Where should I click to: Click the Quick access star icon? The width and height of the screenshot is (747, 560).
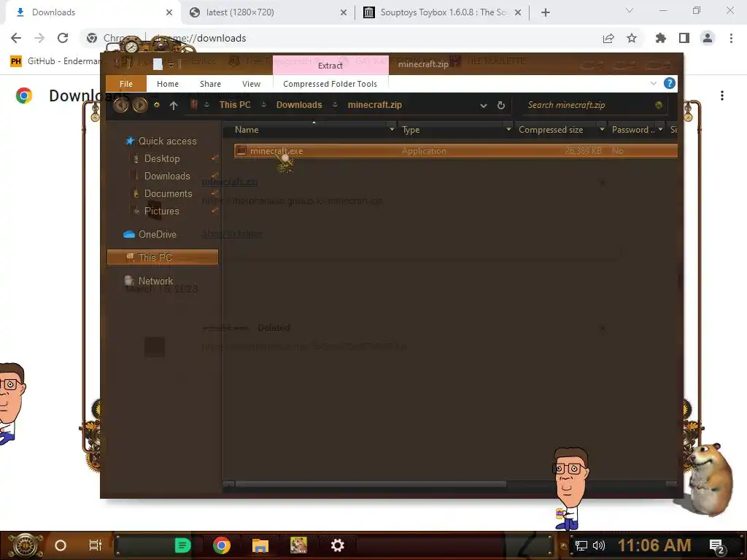point(130,141)
